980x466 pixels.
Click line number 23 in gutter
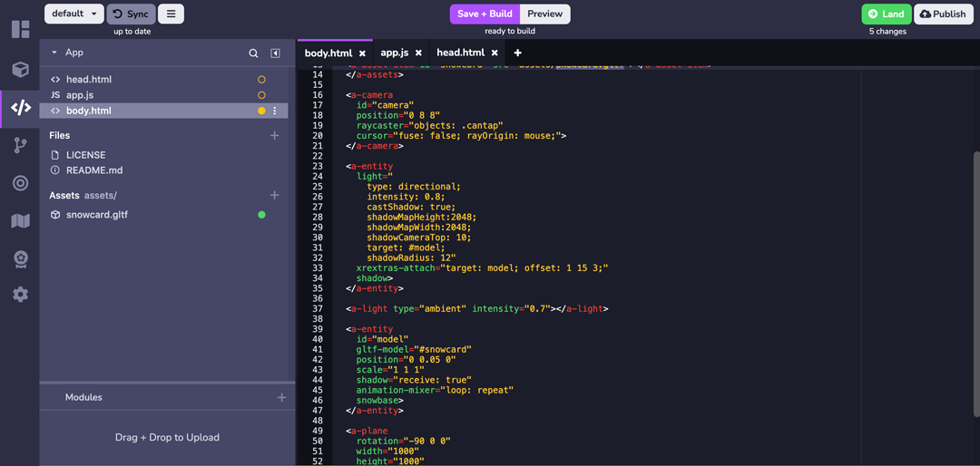click(318, 166)
